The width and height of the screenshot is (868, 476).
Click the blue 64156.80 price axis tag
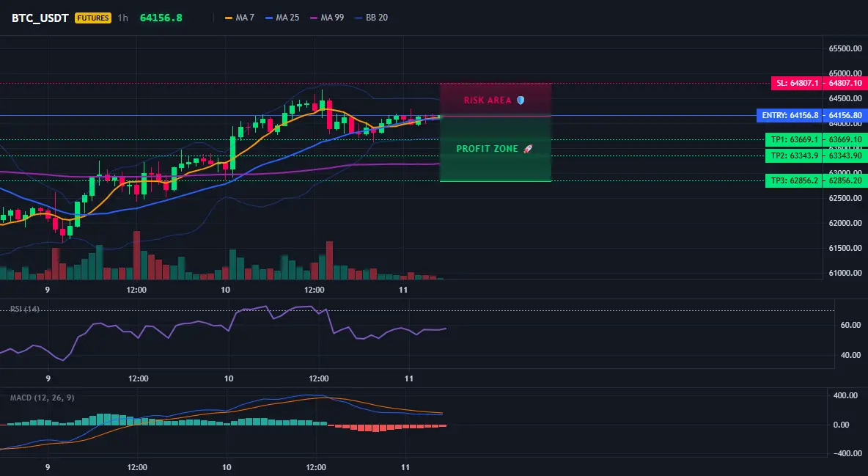845,115
